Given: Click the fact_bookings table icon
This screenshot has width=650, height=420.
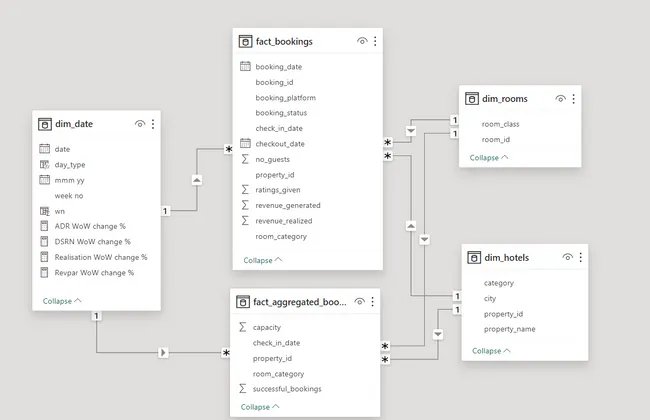Looking at the screenshot, I should pyautogui.click(x=245, y=41).
